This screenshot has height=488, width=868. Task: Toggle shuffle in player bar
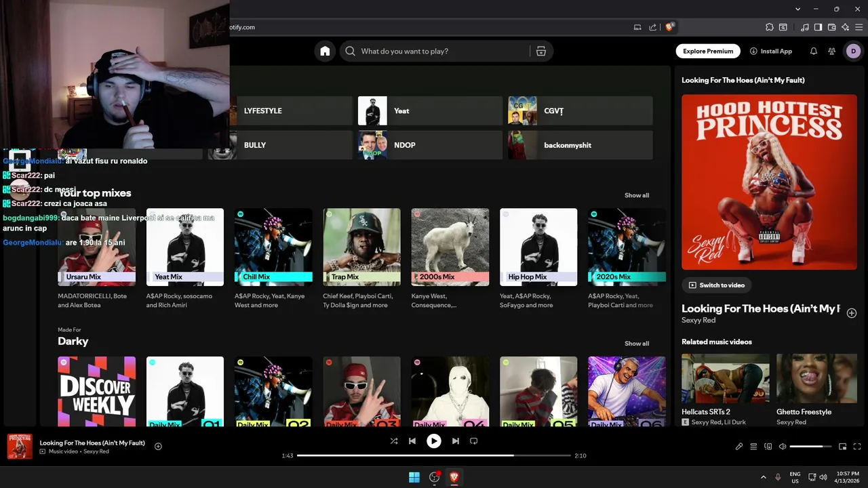(x=393, y=441)
